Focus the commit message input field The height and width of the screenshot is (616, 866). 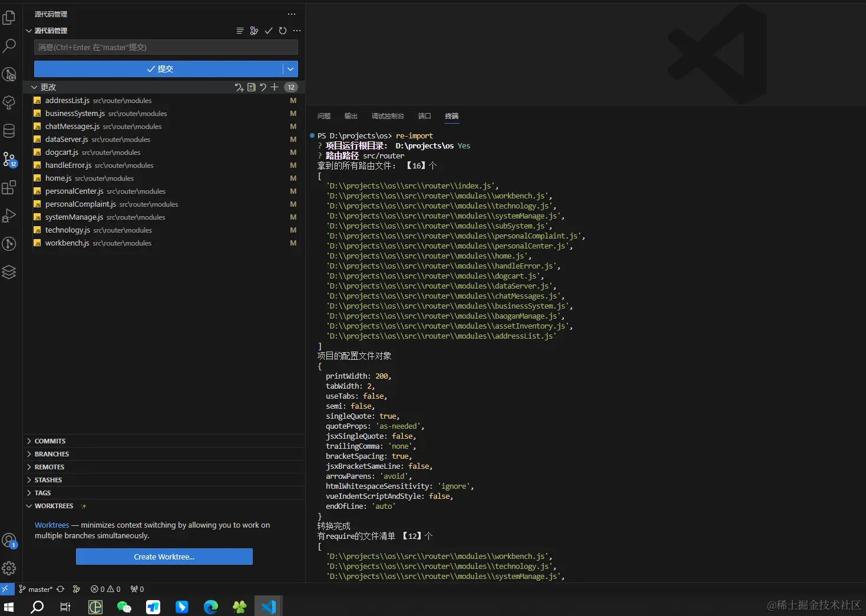pos(166,47)
